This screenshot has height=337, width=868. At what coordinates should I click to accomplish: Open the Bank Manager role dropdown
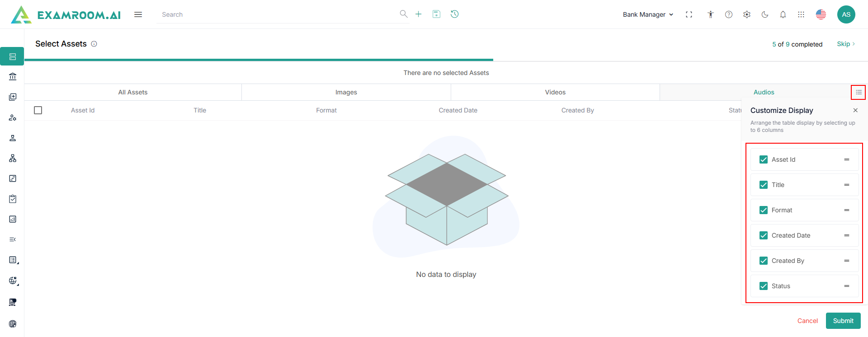tap(648, 14)
